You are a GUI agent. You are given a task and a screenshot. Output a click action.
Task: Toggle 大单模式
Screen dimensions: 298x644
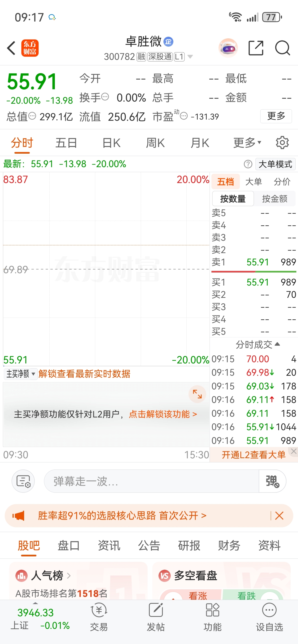coord(275,164)
